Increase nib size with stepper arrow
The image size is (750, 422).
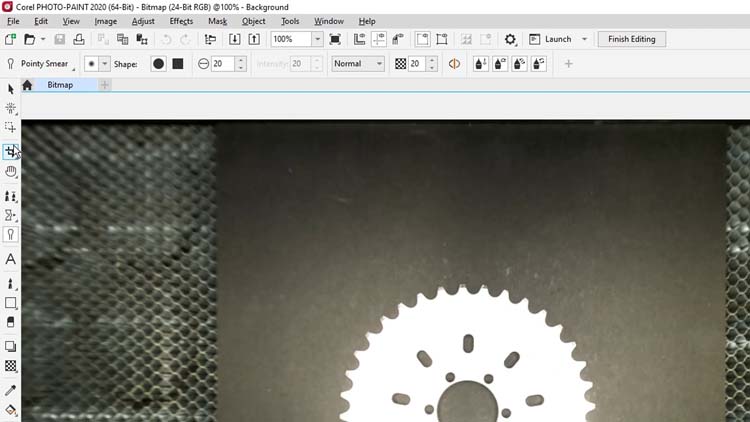241,60
